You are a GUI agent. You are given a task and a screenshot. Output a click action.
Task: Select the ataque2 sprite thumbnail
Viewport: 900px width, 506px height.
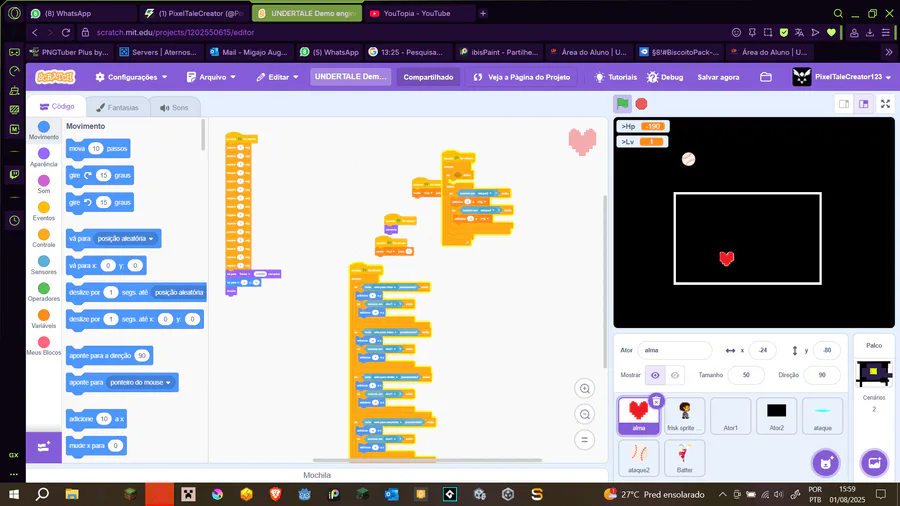[x=639, y=457]
